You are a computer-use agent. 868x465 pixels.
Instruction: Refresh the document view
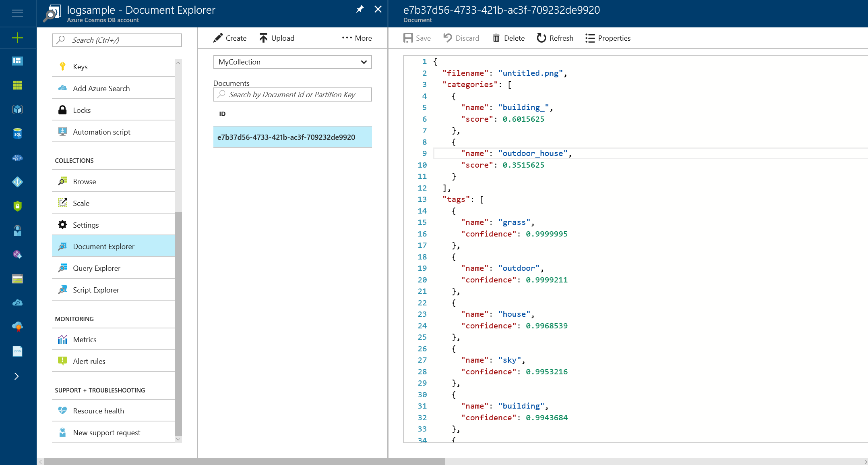pos(555,38)
